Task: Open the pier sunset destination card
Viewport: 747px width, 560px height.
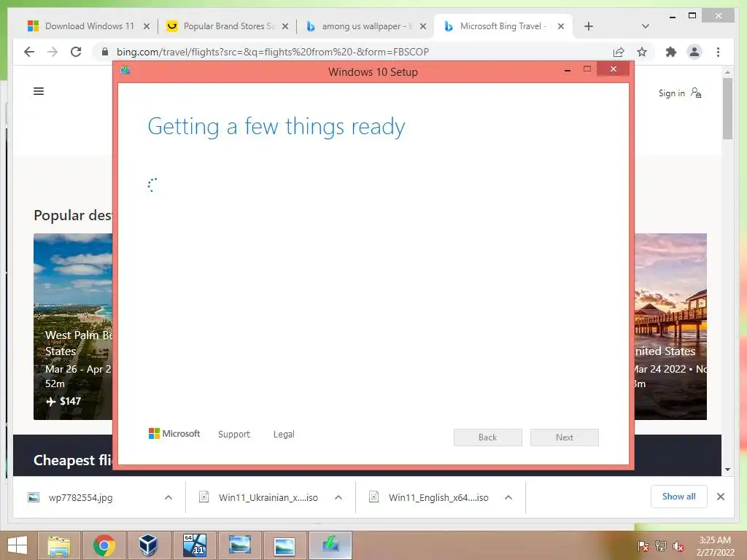Action: 670,326
